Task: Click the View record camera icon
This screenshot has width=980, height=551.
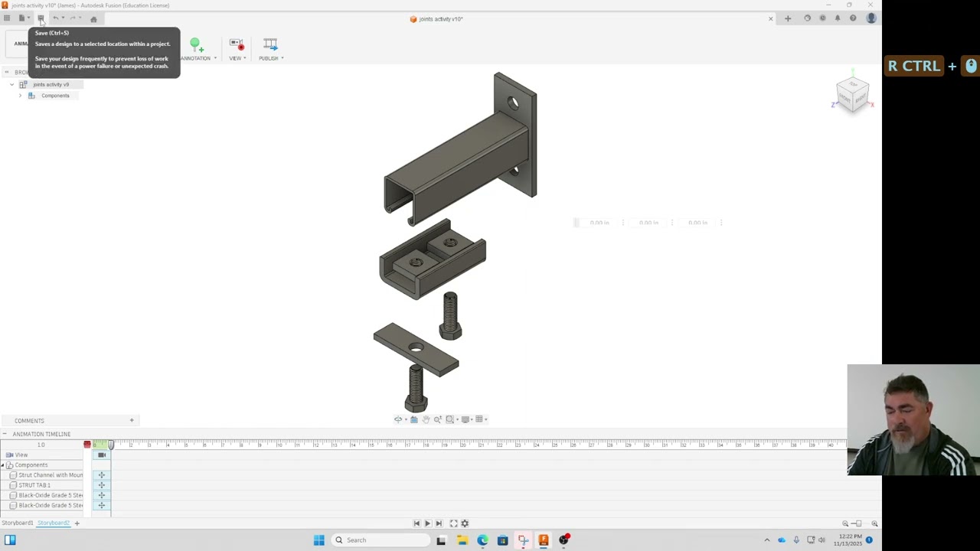Action: coord(237,45)
